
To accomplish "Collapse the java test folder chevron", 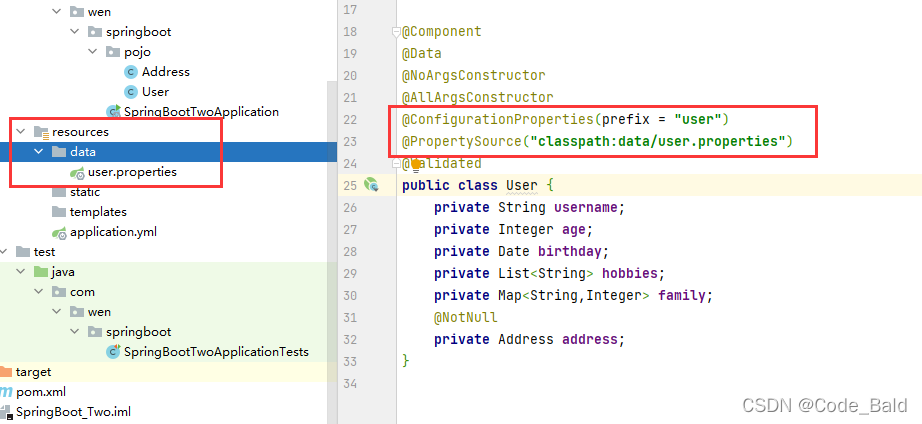I will click(x=21, y=272).
